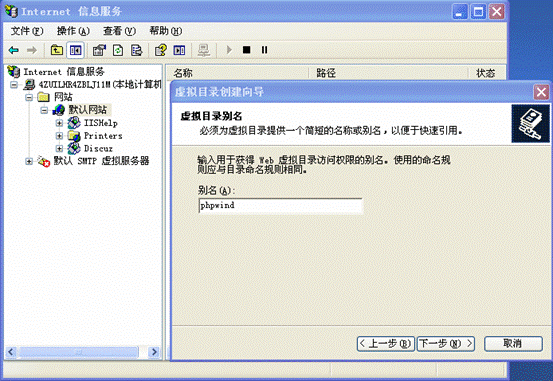Click the folder icon beside Printers
The width and height of the screenshot is (553, 381).
pyautogui.click(x=74, y=136)
